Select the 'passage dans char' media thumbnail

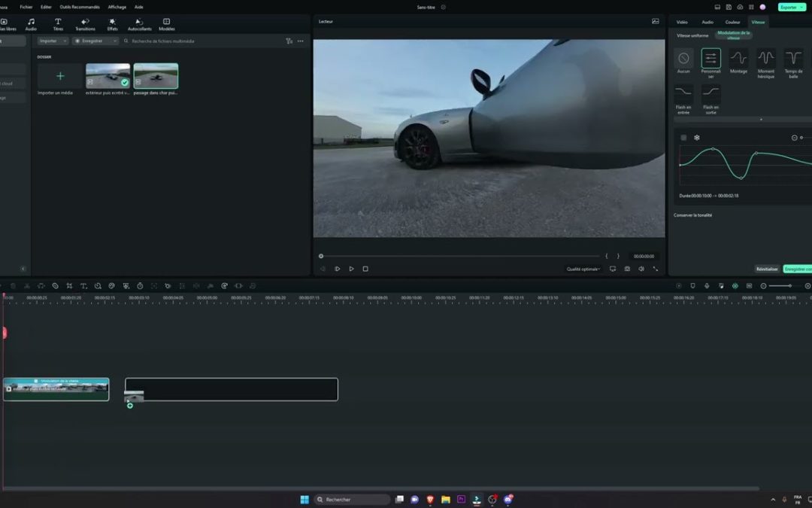pos(156,76)
